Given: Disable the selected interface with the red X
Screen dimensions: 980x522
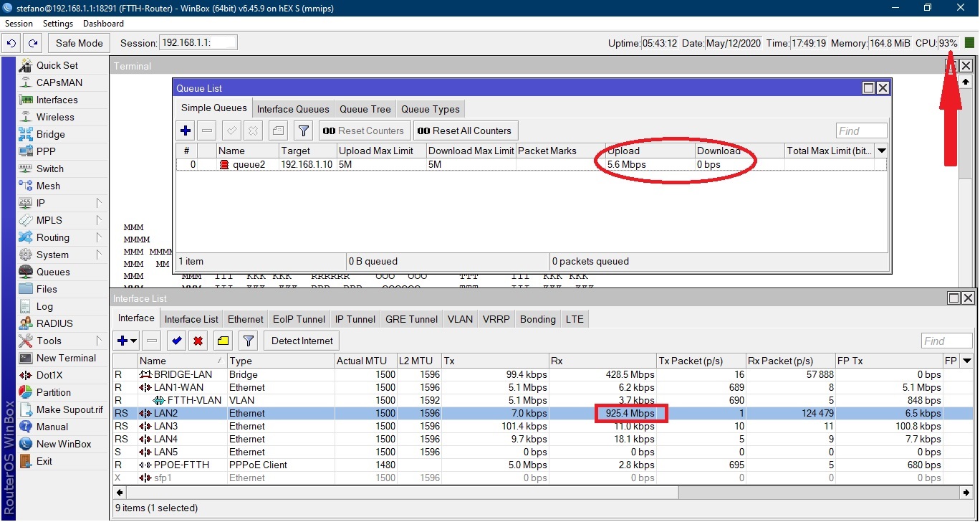Looking at the screenshot, I should (198, 341).
